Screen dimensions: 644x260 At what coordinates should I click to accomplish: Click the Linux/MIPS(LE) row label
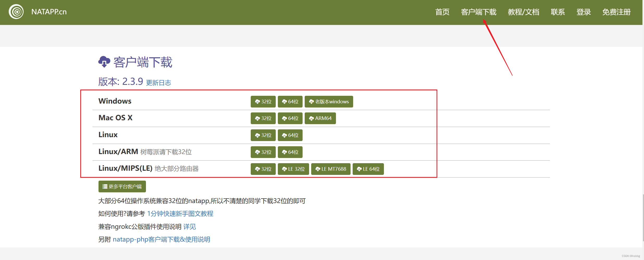(x=125, y=168)
